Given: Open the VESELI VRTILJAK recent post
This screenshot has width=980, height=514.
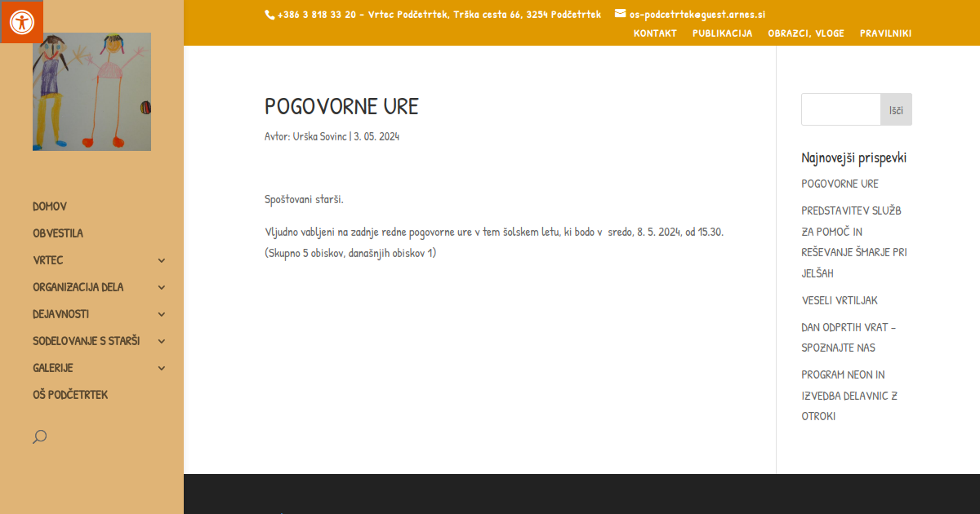Looking at the screenshot, I should 840,300.
